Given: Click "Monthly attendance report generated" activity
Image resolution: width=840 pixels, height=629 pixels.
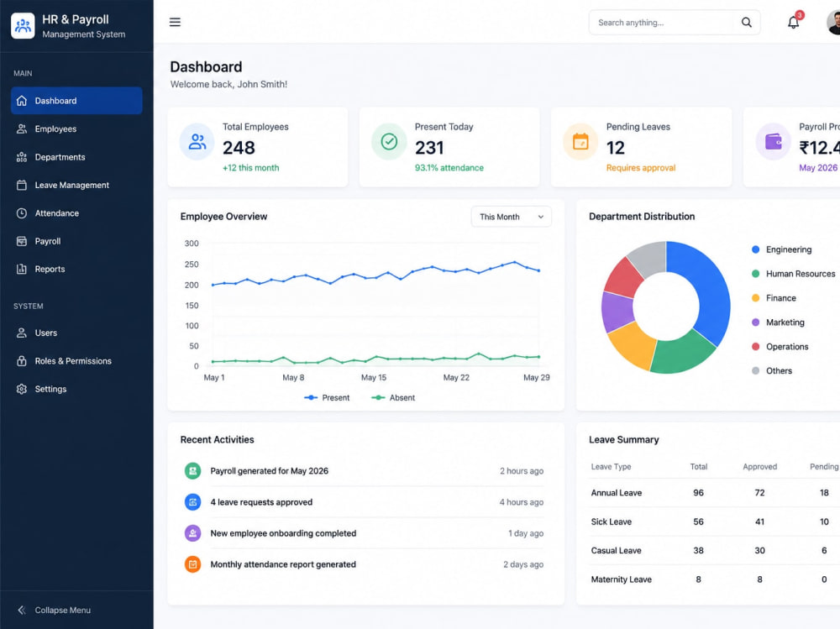Looking at the screenshot, I should [283, 564].
